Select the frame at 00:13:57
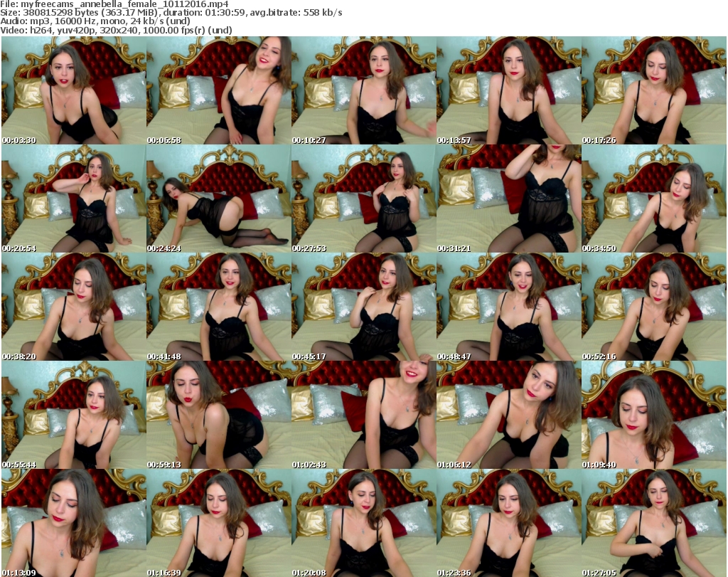The height and width of the screenshot is (577, 728). [x=508, y=90]
